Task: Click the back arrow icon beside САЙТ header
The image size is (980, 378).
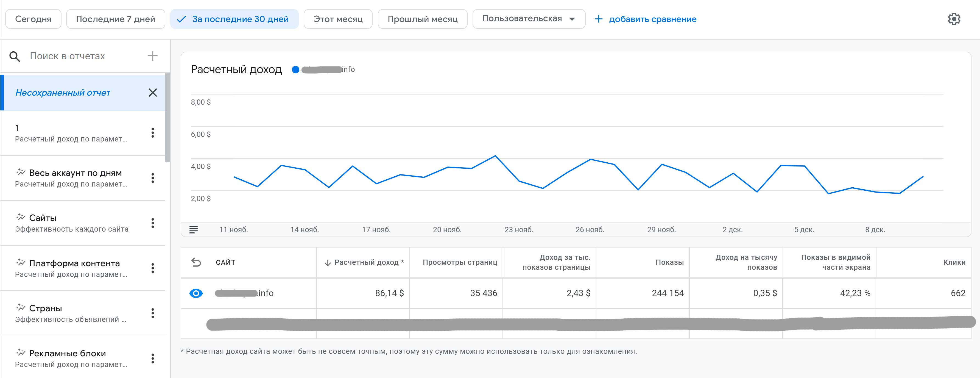Action: coord(196,262)
